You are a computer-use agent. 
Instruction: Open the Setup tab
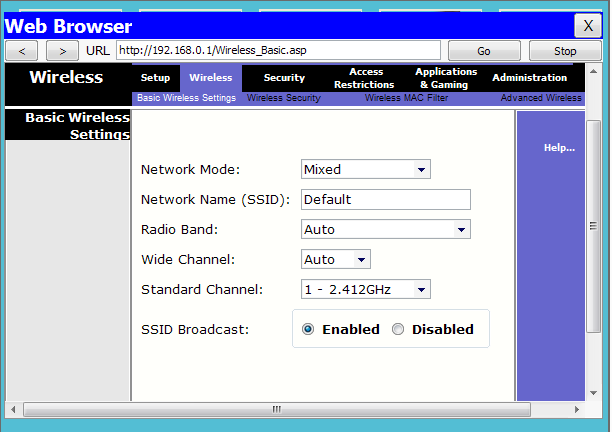tap(155, 78)
